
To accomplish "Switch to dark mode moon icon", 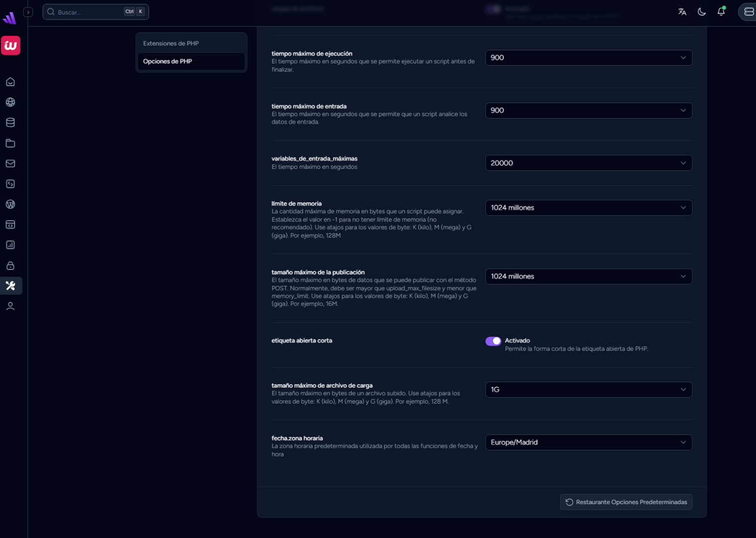I will click(x=702, y=12).
